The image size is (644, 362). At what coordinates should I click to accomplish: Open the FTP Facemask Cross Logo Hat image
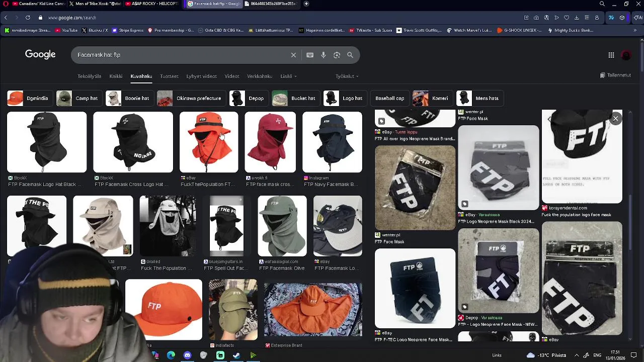click(x=133, y=142)
